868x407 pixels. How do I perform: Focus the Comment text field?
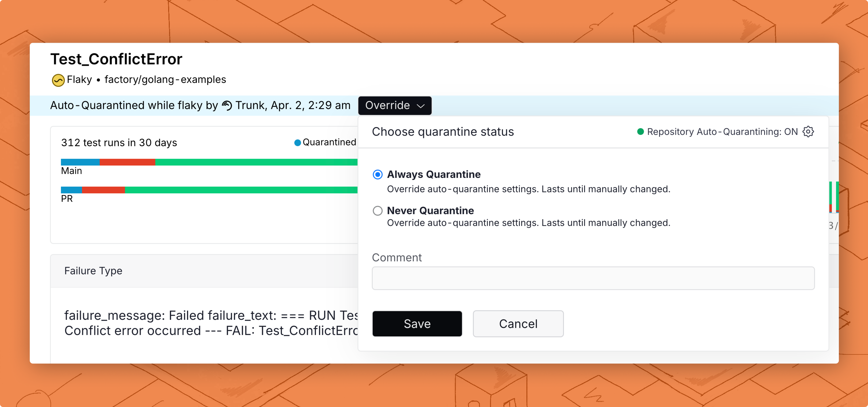pos(593,278)
